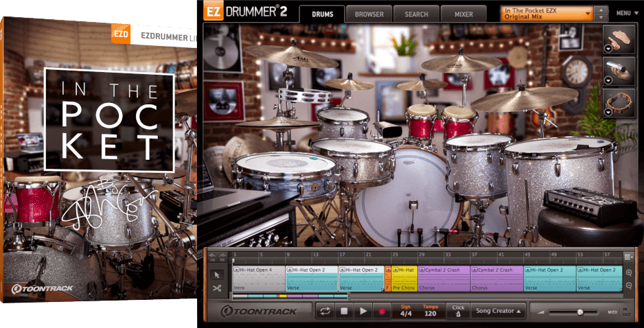
Task: Step to previous preset with up arrow
Action: coord(601,10)
